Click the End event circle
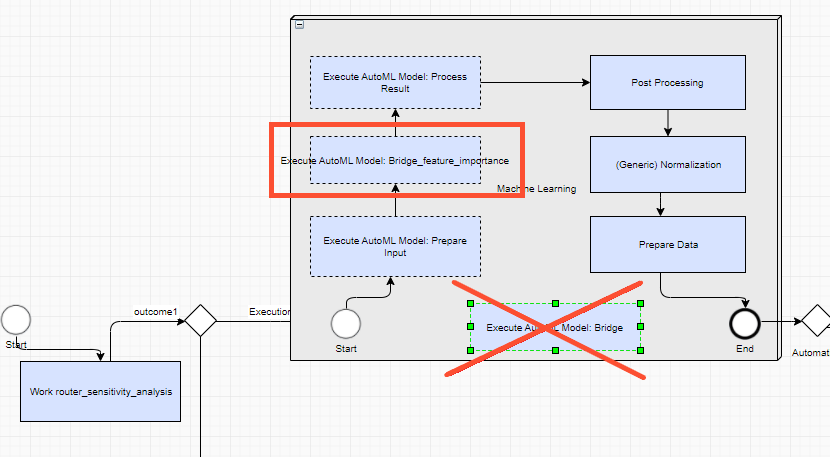 [x=745, y=324]
